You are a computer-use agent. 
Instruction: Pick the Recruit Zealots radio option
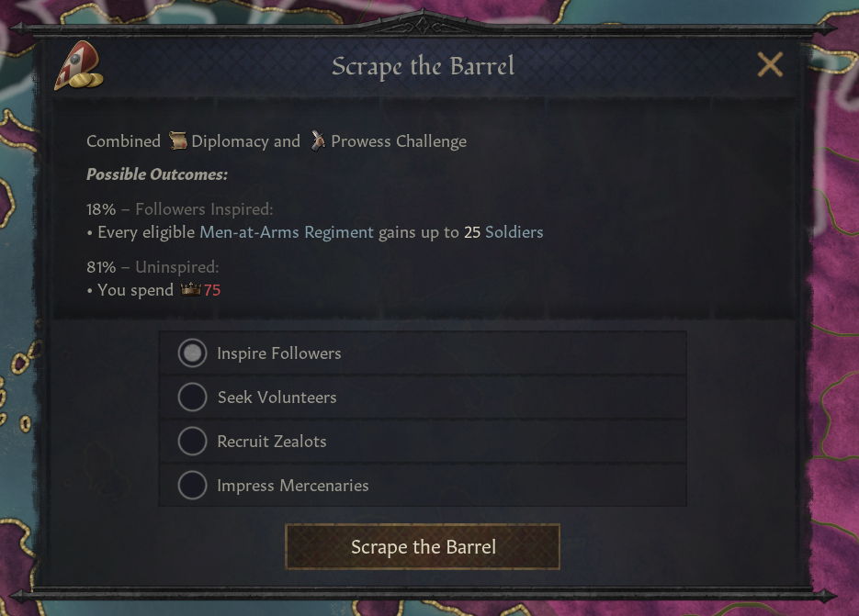pyautogui.click(x=192, y=442)
